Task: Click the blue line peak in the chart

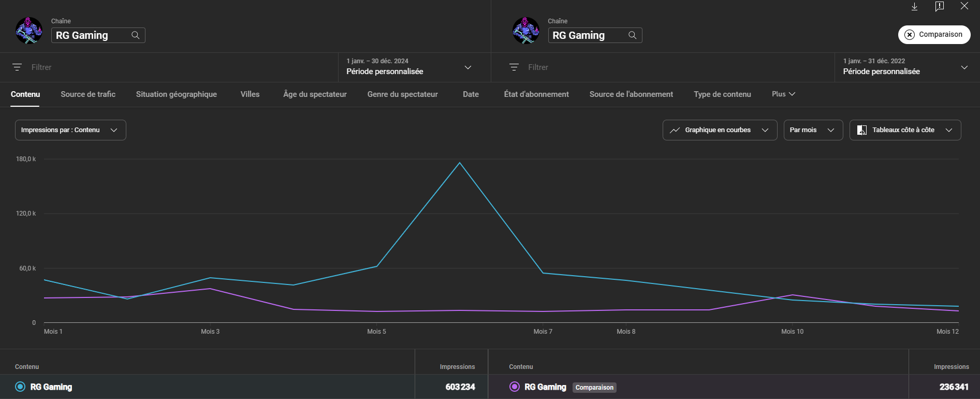Action: (460, 163)
